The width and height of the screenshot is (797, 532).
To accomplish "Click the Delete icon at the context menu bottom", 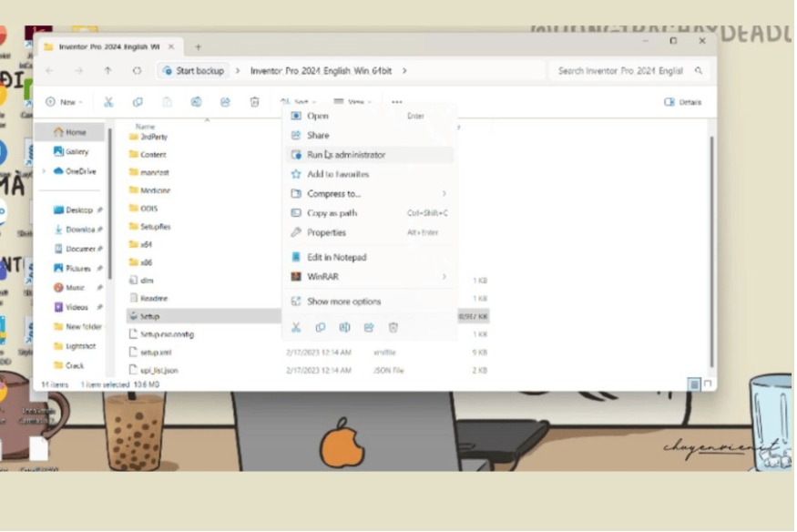I will [x=393, y=327].
